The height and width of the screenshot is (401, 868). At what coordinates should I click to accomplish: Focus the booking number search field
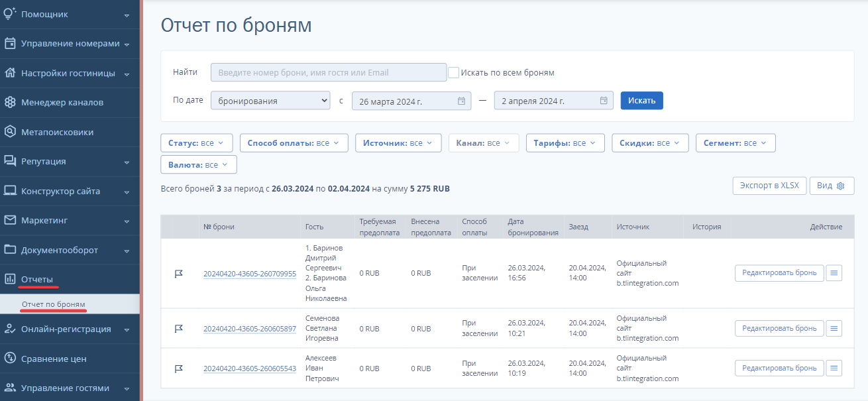click(x=329, y=72)
